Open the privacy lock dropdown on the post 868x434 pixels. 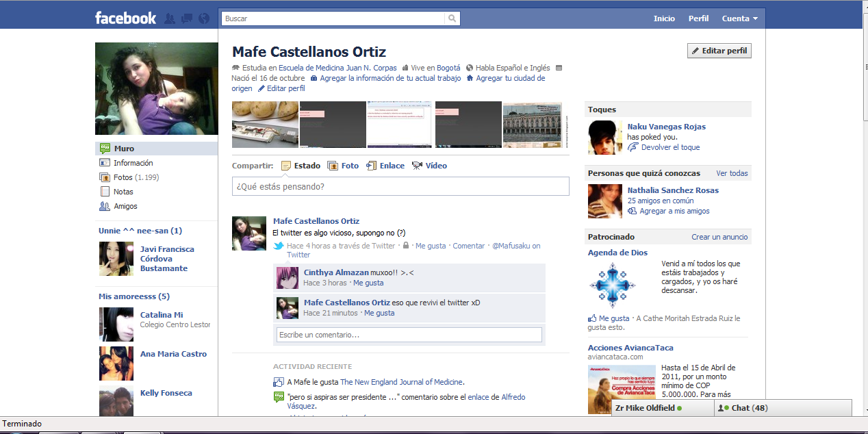[x=405, y=245]
